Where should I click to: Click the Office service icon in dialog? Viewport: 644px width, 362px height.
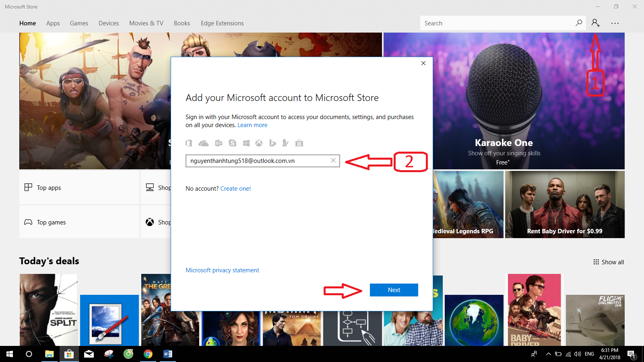pyautogui.click(x=189, y=143)
